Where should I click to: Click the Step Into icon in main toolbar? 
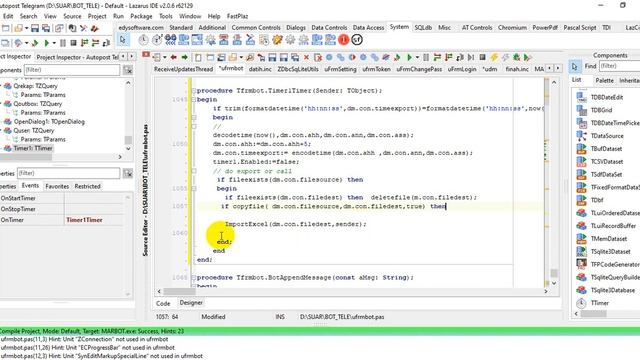coord(84,42)
